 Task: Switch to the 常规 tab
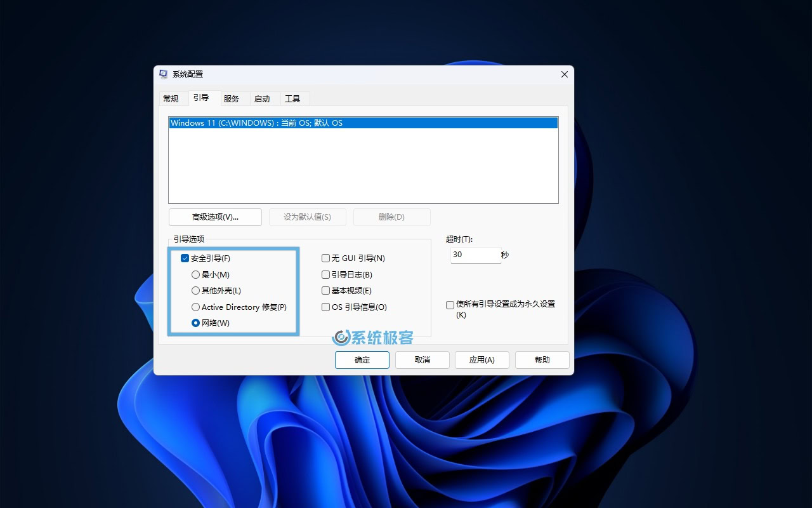click(x=171, y=98)
